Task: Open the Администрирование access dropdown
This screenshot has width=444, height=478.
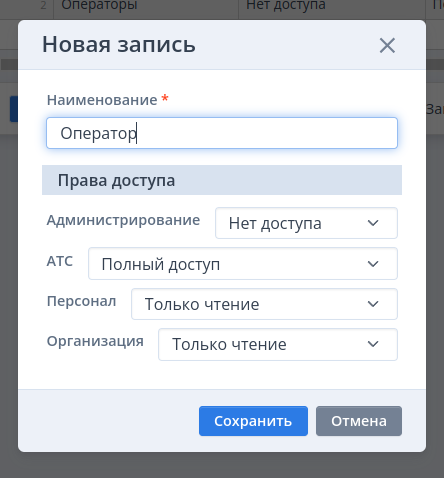Action: click(306, 223)
